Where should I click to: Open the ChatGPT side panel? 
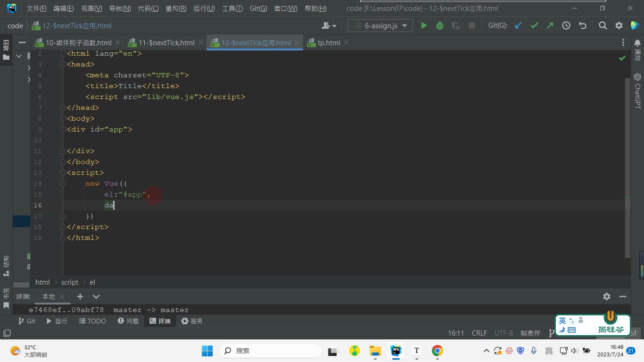[637, 91]
